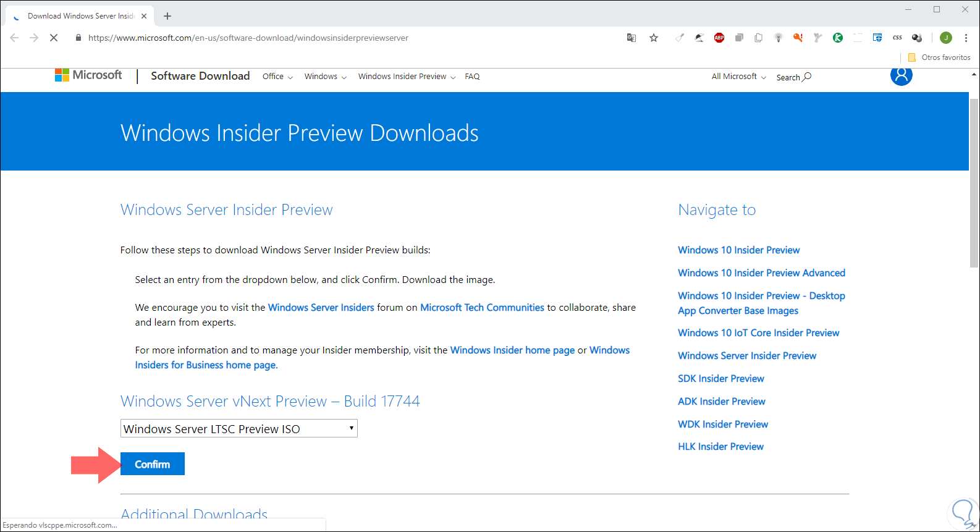Open the dark spheres extension icon
Screen dimensions: 980x532
pos(917,38)
